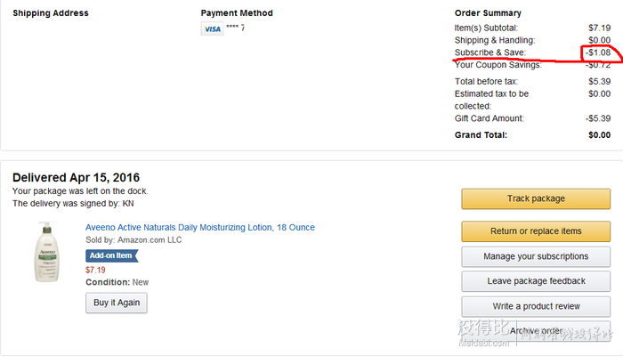Click the circled Subscribe & Save discount amount
The image size is (623, 364).
[598, 53]
